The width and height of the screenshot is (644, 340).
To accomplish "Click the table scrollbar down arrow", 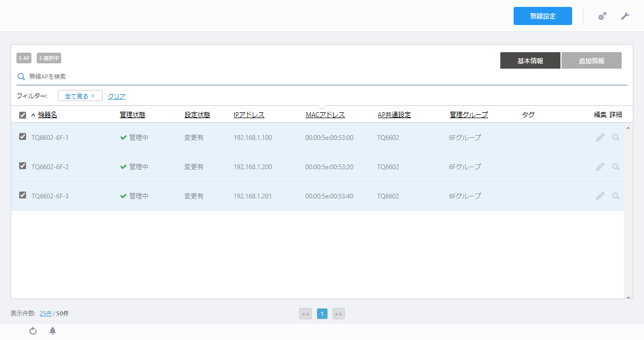I will (629, 297).
